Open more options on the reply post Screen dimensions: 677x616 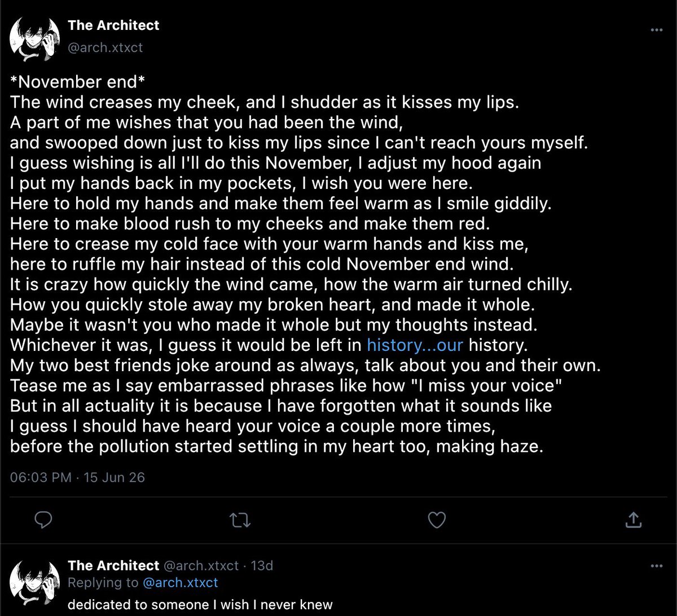click(x=656, y=565)
